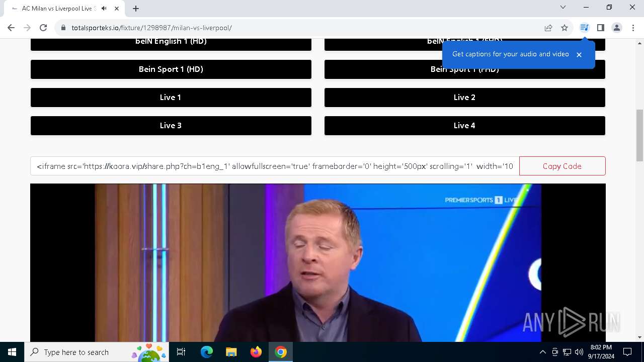Open Chrome profile avatar
Viewport: 644px width, 362px height.
[x=617, y=28]
